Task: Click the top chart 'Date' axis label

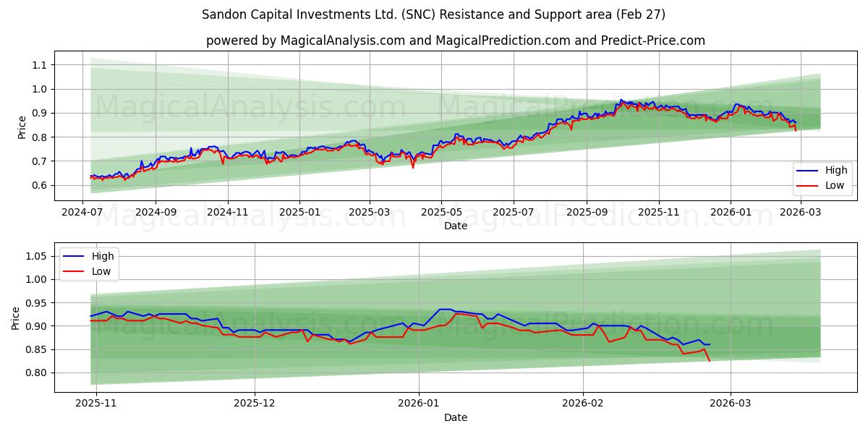Action: tap(456, 226)
